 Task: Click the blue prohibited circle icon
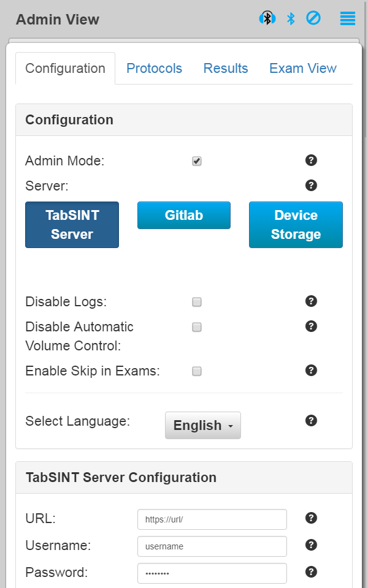pyautogui.click(x=313, y=18)
